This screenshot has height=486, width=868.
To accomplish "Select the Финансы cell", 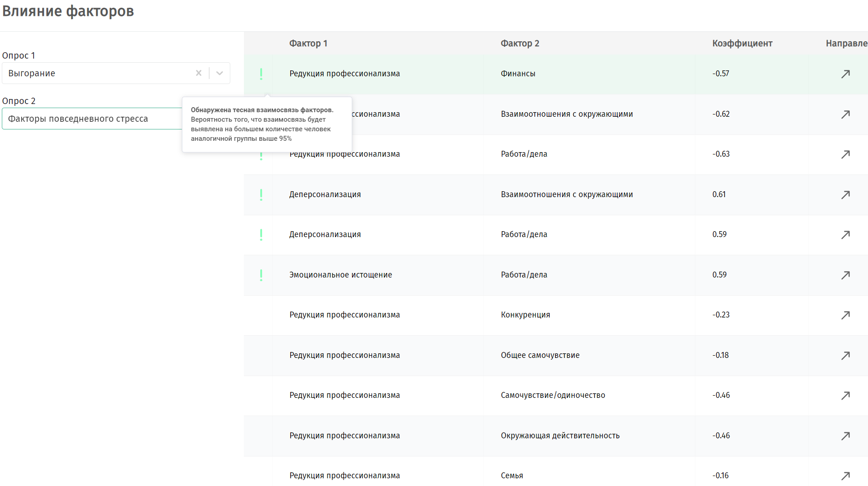I will point(518,74).
